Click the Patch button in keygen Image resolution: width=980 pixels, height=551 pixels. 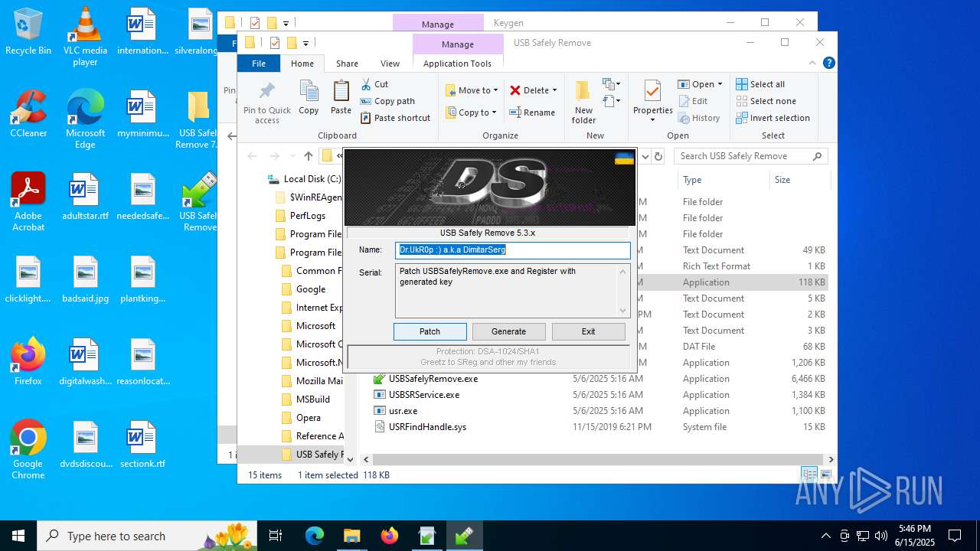click(430, 331)
